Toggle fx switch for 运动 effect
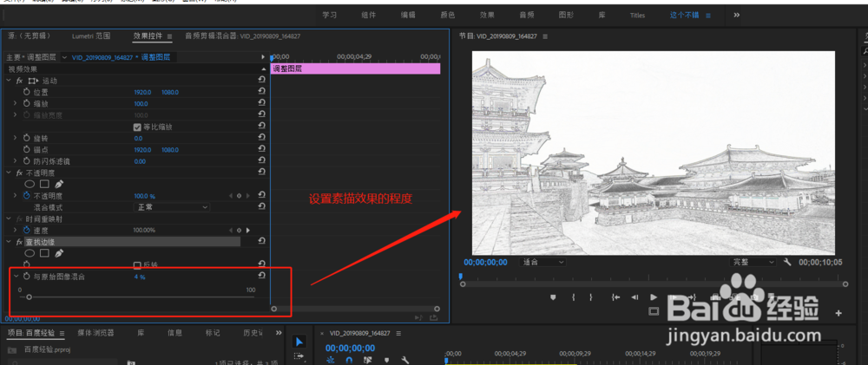Image resolution: width=868 pixels, height=365 pixels. 19,81
